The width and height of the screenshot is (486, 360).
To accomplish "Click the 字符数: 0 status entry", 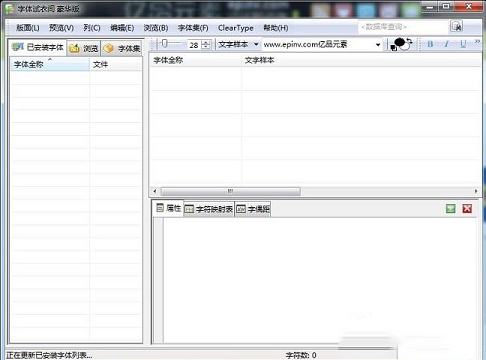I will pos(301,355).
